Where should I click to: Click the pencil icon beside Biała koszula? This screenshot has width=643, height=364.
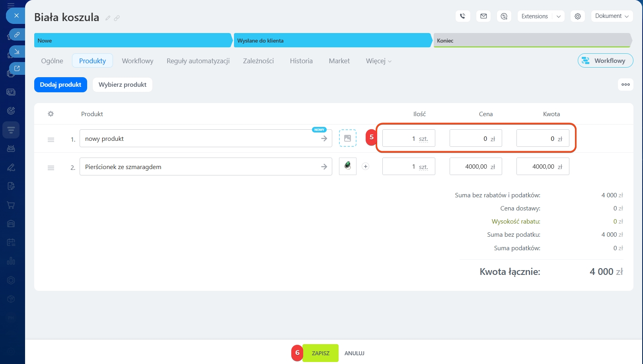point(108,18)
